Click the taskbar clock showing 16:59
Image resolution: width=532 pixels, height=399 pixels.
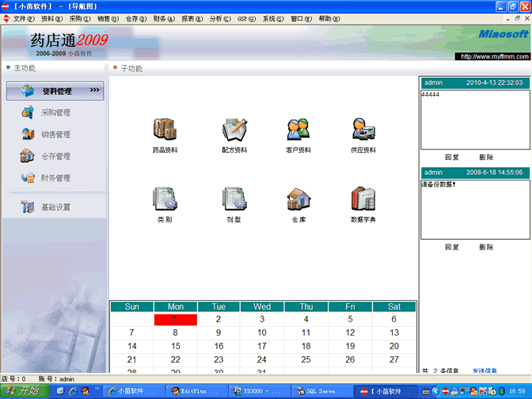517,391
